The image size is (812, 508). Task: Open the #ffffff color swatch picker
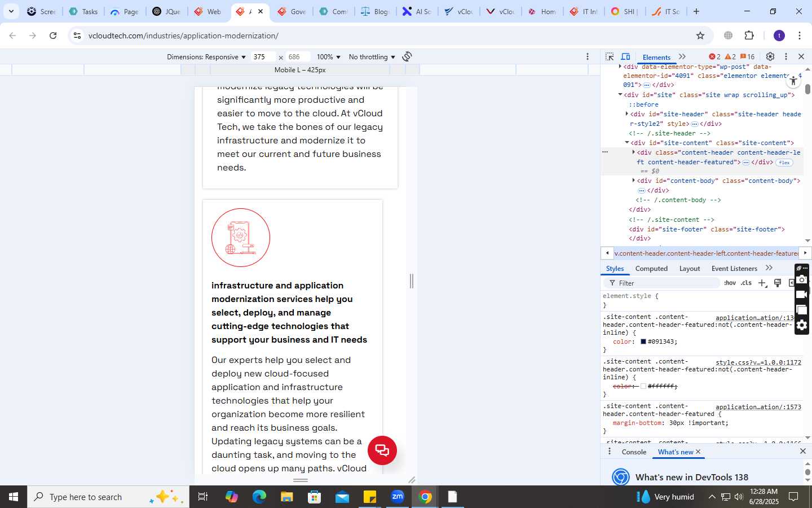coord(643,386)
